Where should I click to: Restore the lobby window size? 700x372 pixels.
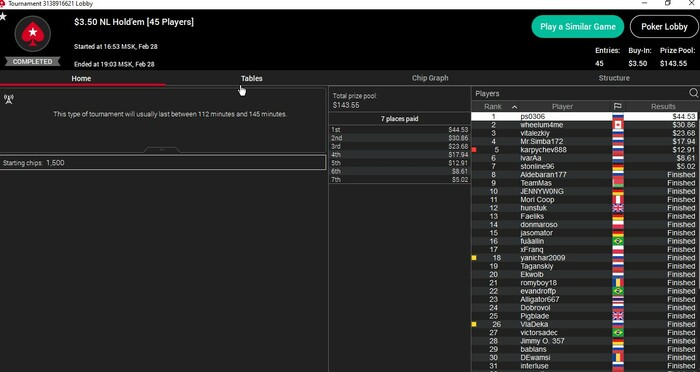tap(668, 3)
